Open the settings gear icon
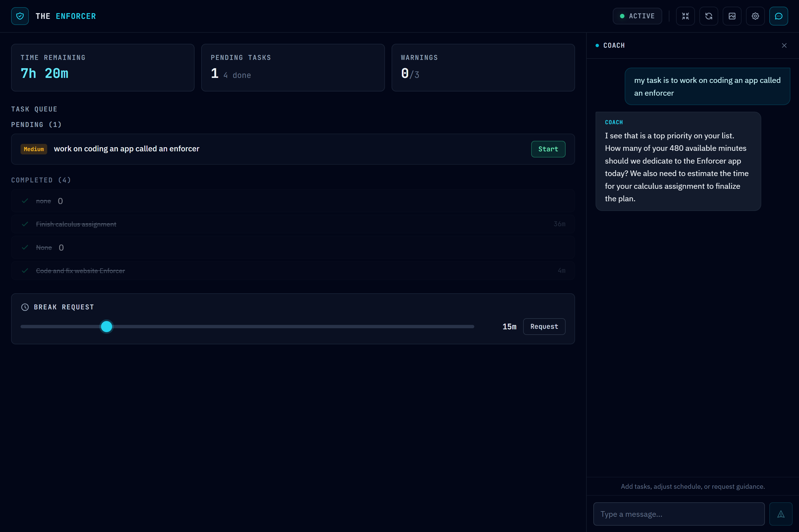Image resolution: width=799 pixels, height=532 pixels. tap(755, 16)
